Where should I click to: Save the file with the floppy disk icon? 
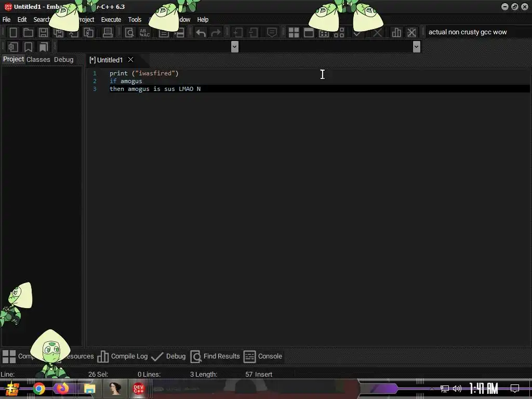(43, 33)
